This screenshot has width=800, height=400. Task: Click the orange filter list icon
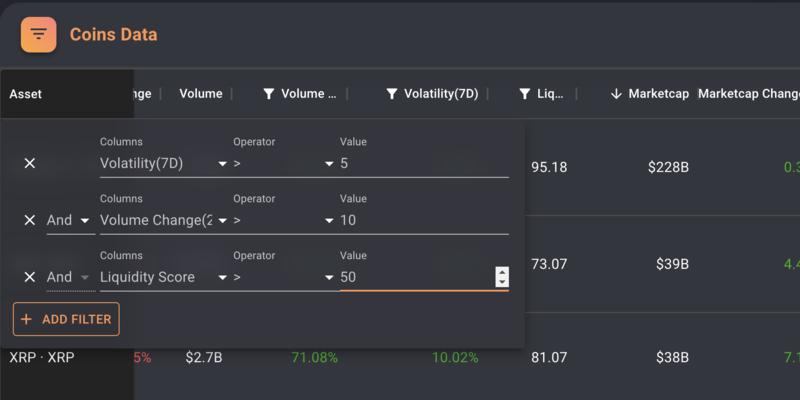[x=38, y=34]
